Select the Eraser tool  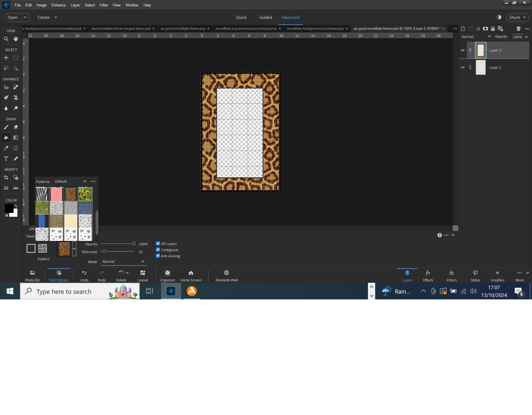16,127
